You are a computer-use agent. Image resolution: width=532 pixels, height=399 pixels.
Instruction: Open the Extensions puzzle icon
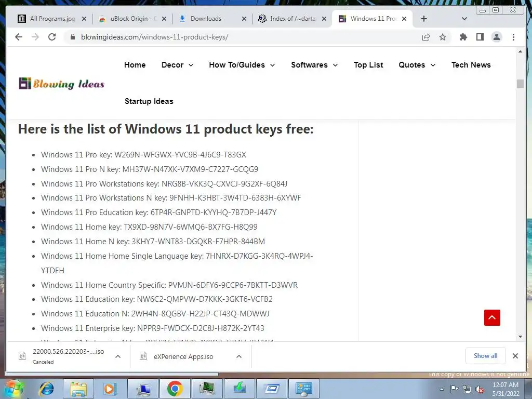coord(463,37)
